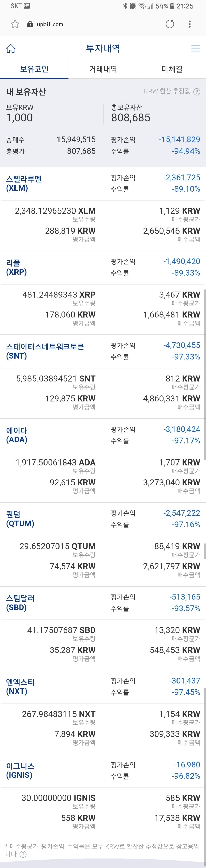This screenshot has height=868, width=206.
Task: Switch to the 미체결 tab
Action: pyautogui.click(x=172, y=69)
